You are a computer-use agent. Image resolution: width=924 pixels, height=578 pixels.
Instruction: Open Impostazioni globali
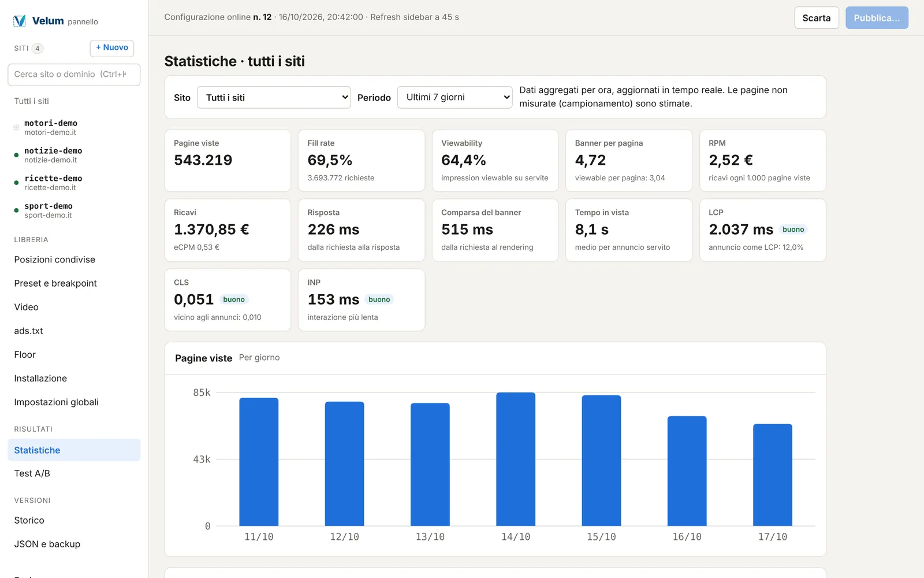tap(74, 402)
